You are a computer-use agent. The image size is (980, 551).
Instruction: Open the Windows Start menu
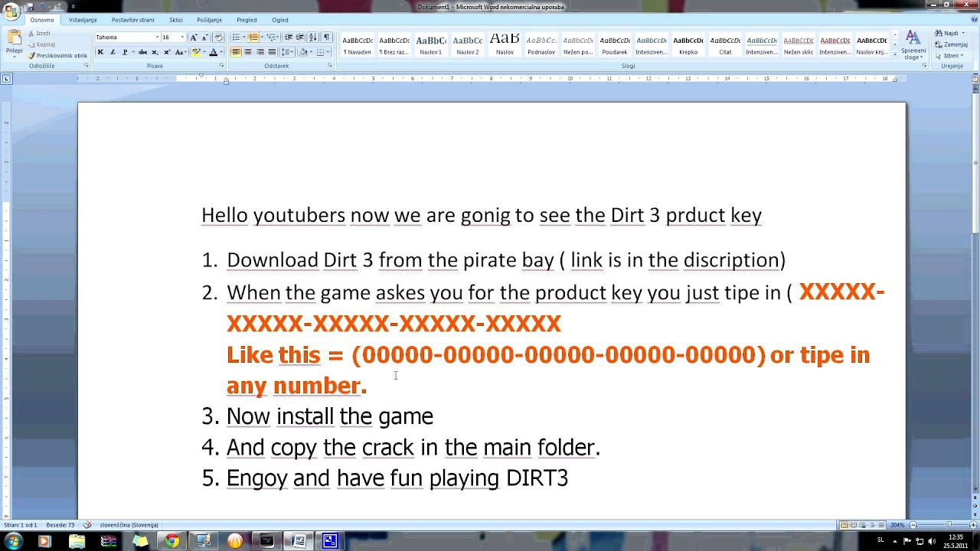tap(13, 541)
